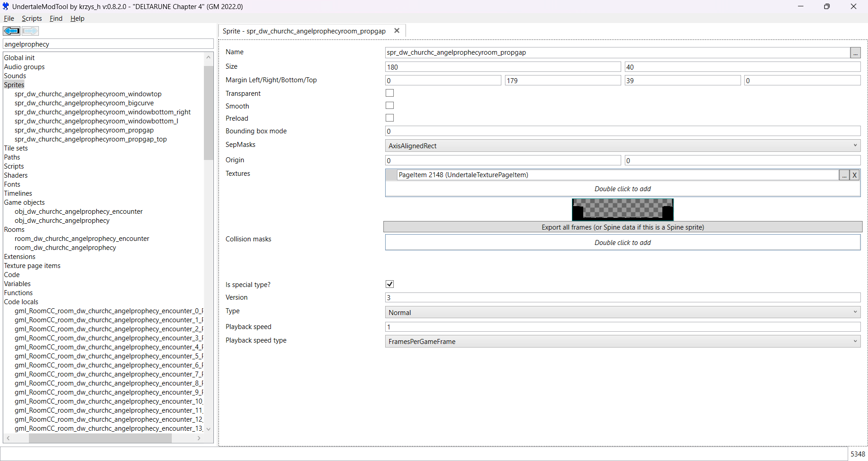868x461 pixels.
Task: Select gml_RoomCC encounter_13 code local
Action: (x=108, y=428)
